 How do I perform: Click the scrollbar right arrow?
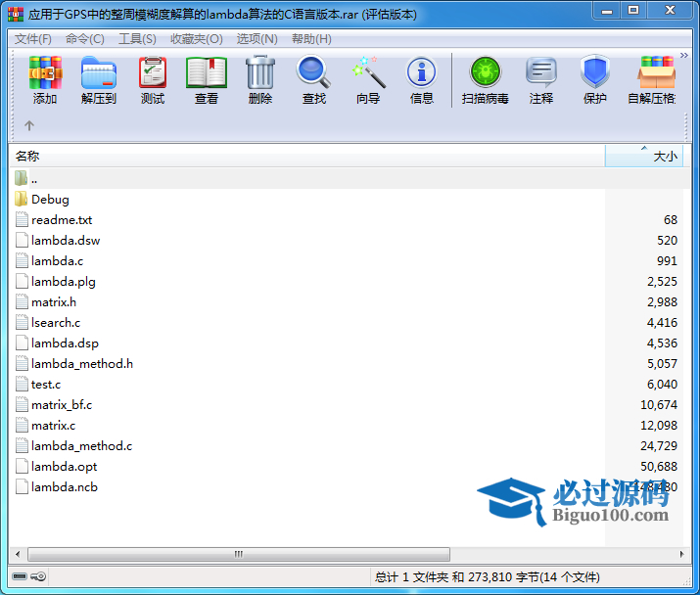[681, 554]
